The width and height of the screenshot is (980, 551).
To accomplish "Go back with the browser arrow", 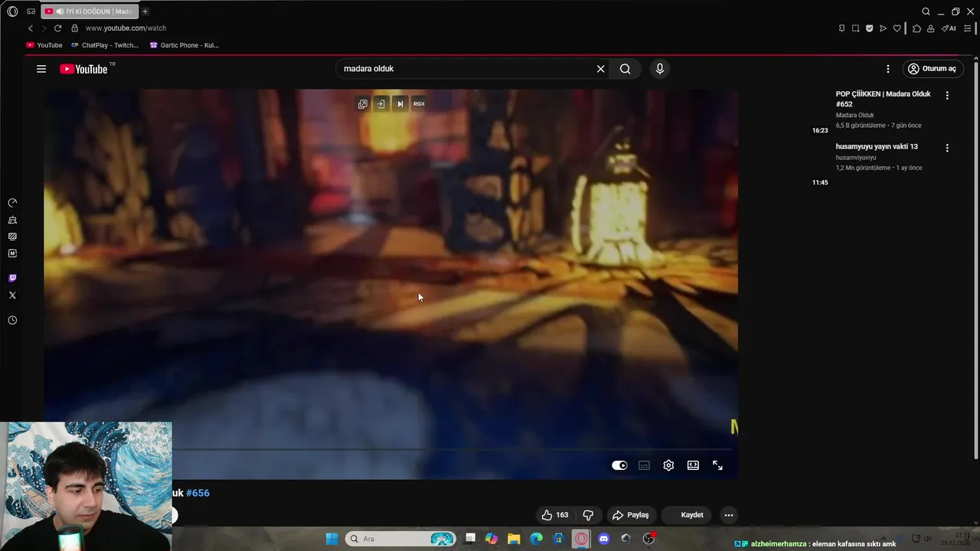I will click(x=31, y=28).
